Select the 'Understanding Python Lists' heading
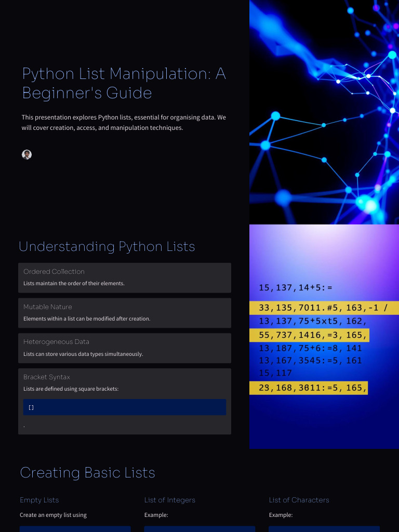The image size is (399, 532). [x=107, y=246]
